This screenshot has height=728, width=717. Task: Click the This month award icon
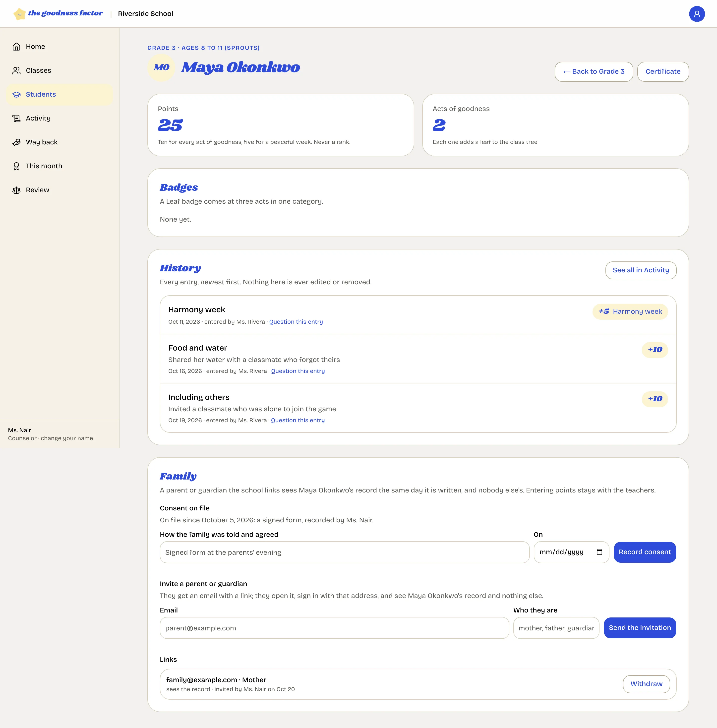click(x=16, y=166)
